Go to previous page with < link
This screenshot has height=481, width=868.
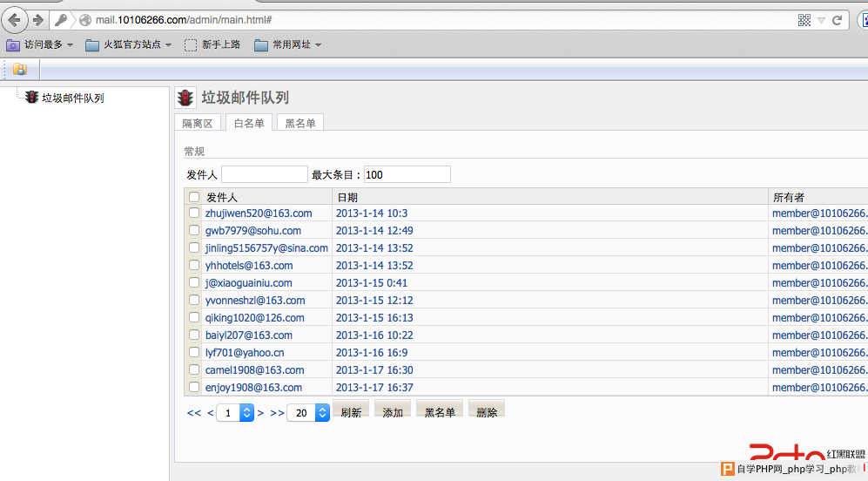point(211,413)
